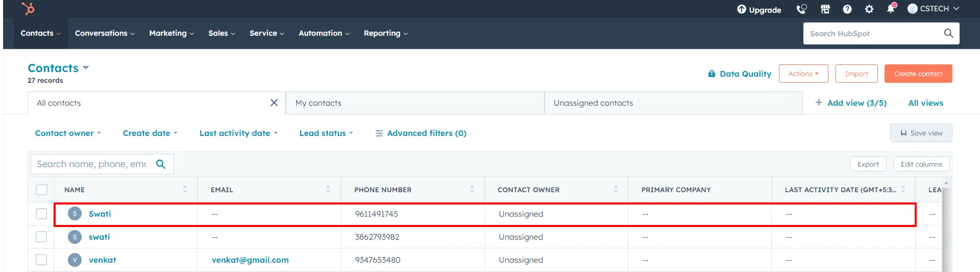Open the Last activity date filter
The image size is (980, 272).
click(238, 133)
